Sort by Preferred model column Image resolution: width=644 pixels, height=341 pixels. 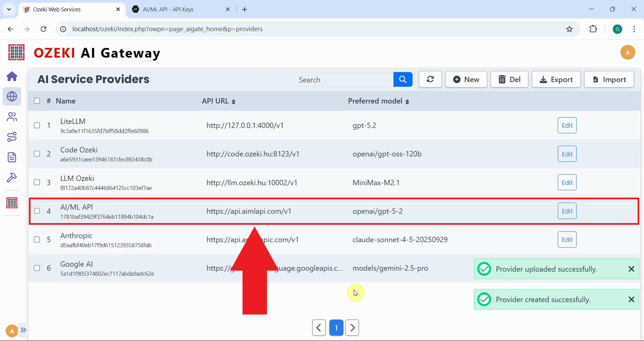pyautogui.click(x=407, y=101)
